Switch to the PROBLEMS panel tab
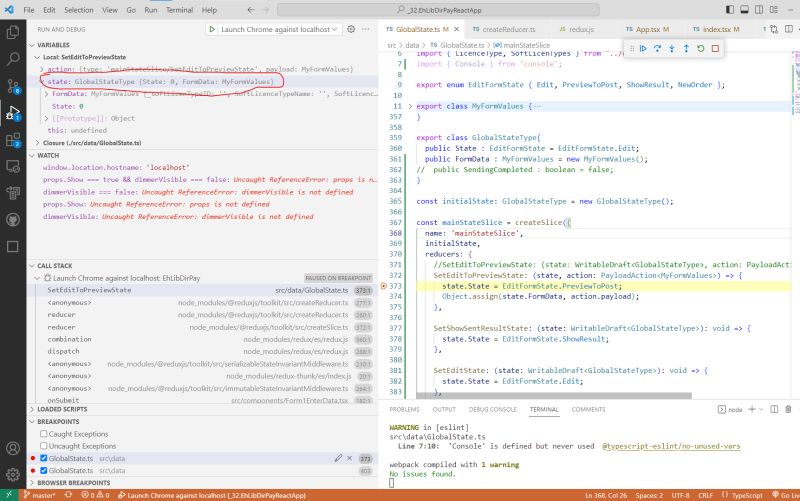 pyautogui.click(x=404, y=409)
